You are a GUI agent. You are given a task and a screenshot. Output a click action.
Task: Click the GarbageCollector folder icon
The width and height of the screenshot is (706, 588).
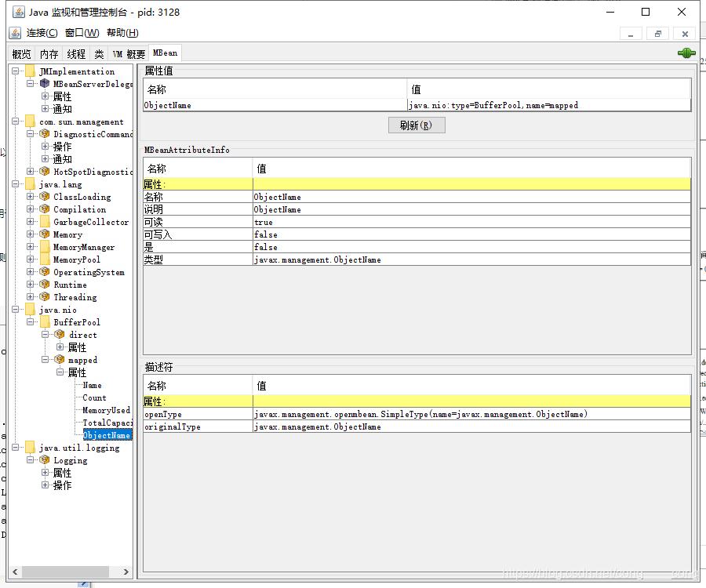click(x=45, y=222)
